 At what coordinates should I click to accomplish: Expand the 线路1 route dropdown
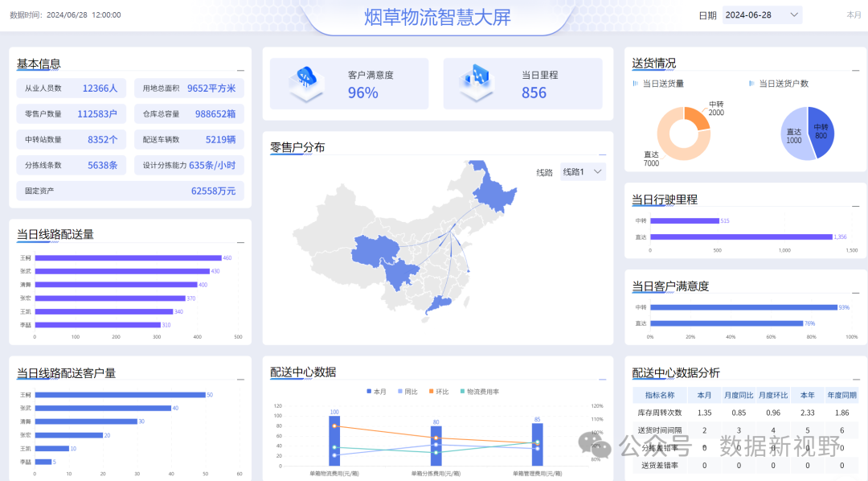tap(583, 172)
